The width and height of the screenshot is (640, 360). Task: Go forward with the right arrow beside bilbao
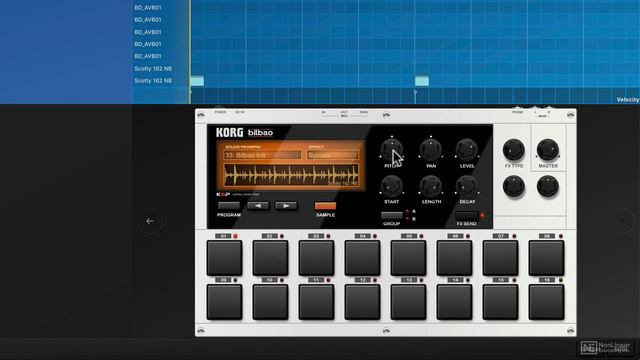point(622,221)
